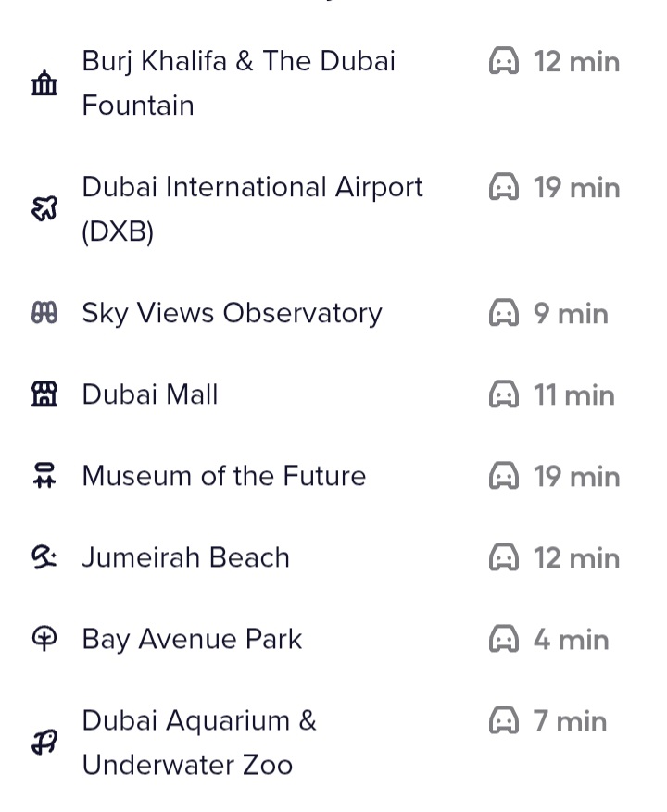
Task: Click the tree icon for Bay Avenue Park
Action: click(x=44, y=639)
